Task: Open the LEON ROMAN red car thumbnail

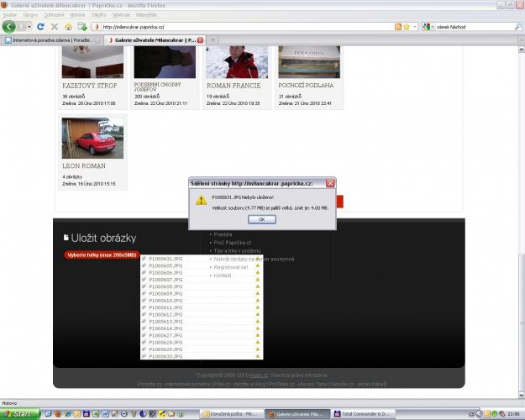Action: 92,138
